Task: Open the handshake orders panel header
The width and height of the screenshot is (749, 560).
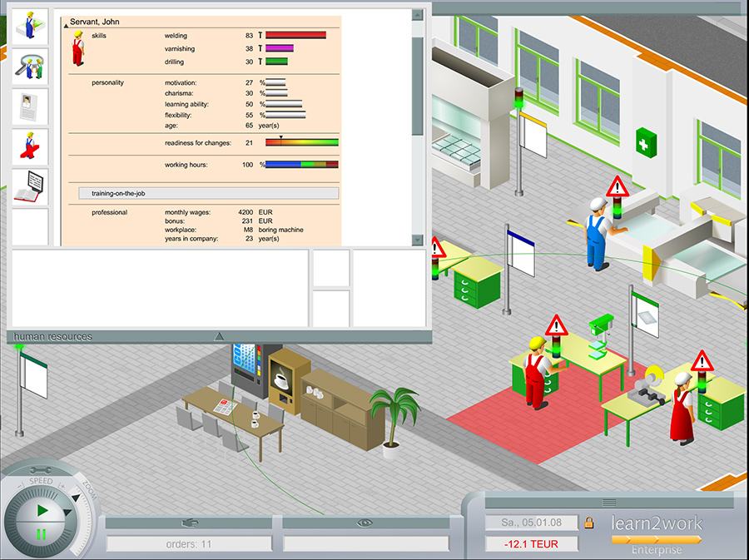Action: pos(189,523)
